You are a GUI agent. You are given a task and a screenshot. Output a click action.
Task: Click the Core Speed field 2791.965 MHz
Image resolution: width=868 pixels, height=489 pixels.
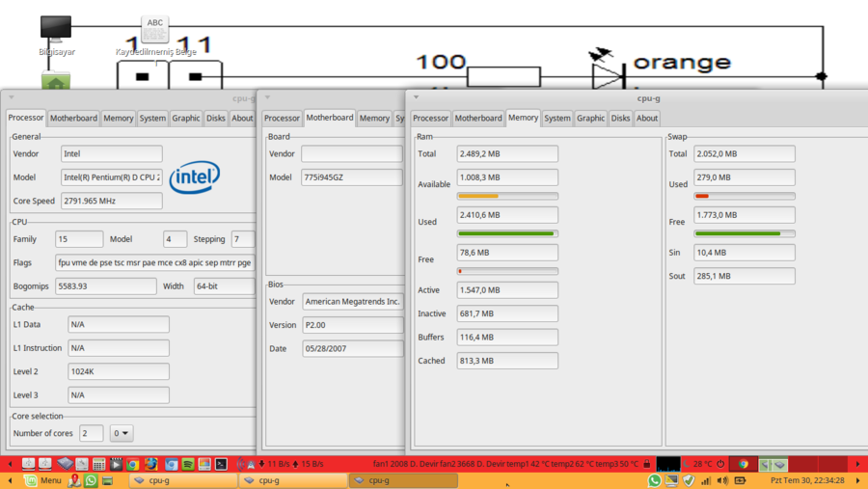point(111,201)
